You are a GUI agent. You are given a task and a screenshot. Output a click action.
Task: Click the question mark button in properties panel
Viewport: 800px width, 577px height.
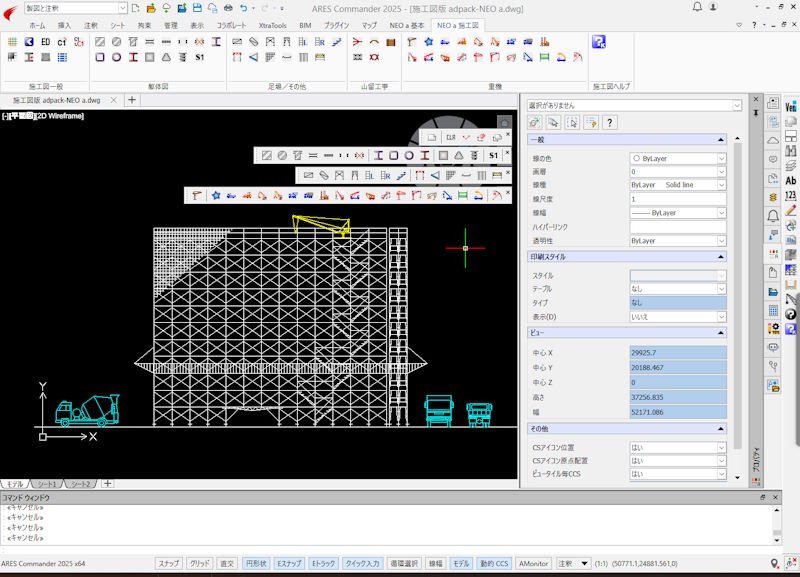pyautogui.click(x=609, y=122)
